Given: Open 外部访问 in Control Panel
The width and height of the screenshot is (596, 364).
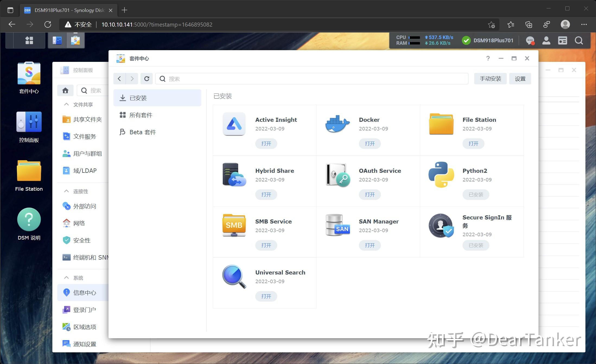Looking at the screenshot, I should (83, 206).
